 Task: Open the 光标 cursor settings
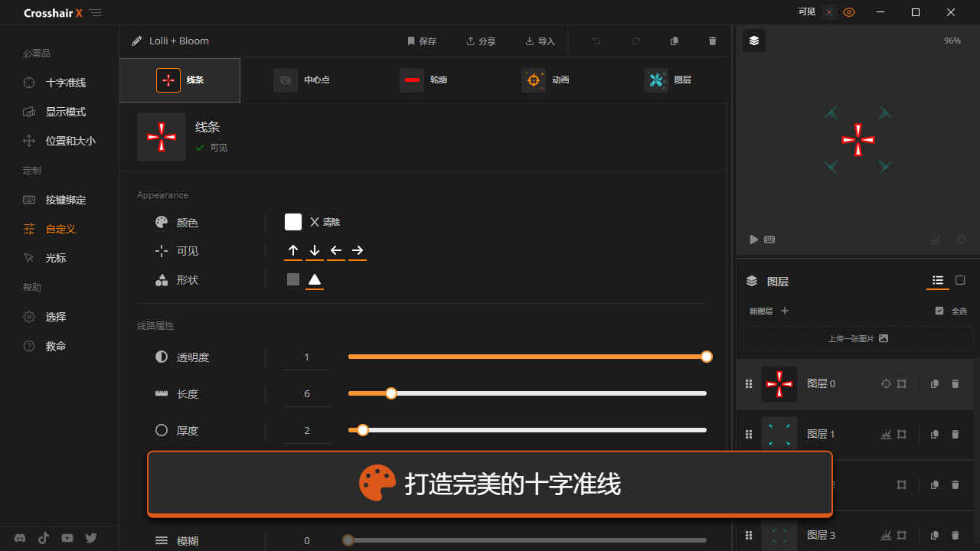click(57, 258)
